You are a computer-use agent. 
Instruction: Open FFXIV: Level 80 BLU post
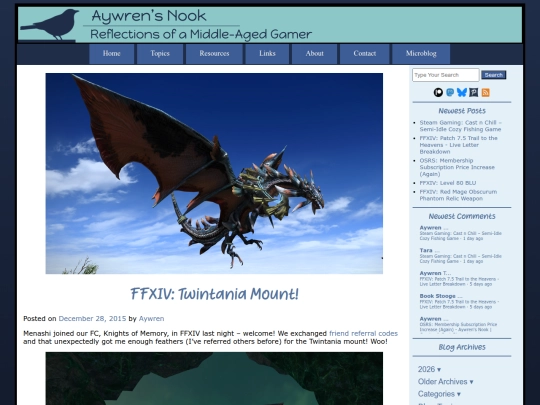pos(448,183)
